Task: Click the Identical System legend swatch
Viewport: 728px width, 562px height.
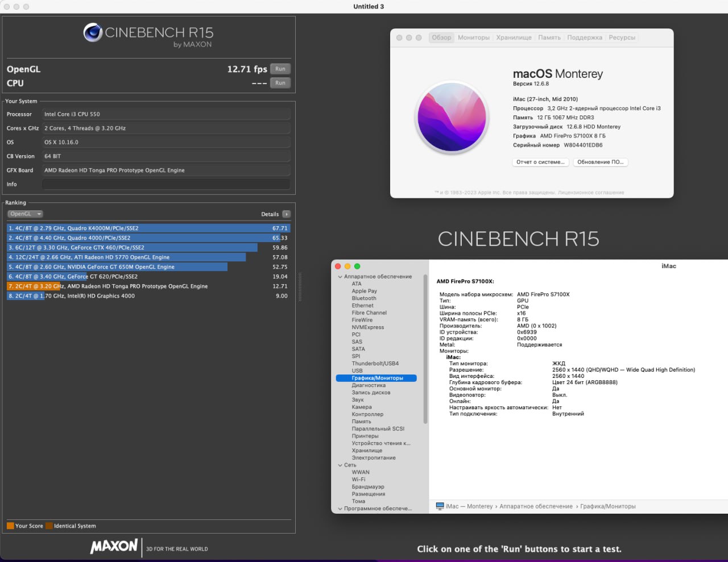Action: pyautogui.click(x=49, y=526)
